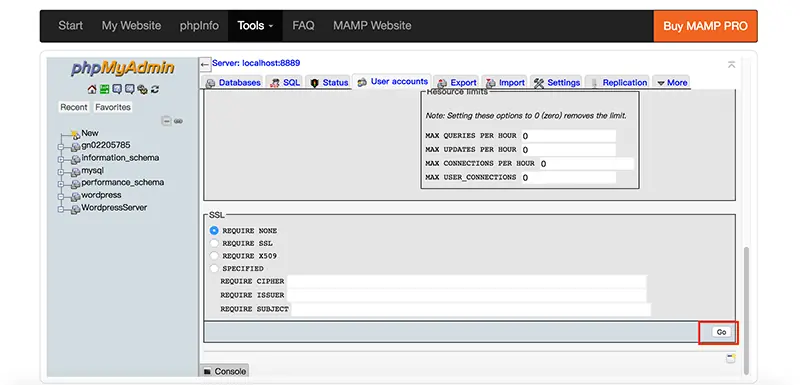Click the MAX QUERIES PER HOUR field
800x385 pixels.
point(568,136)
